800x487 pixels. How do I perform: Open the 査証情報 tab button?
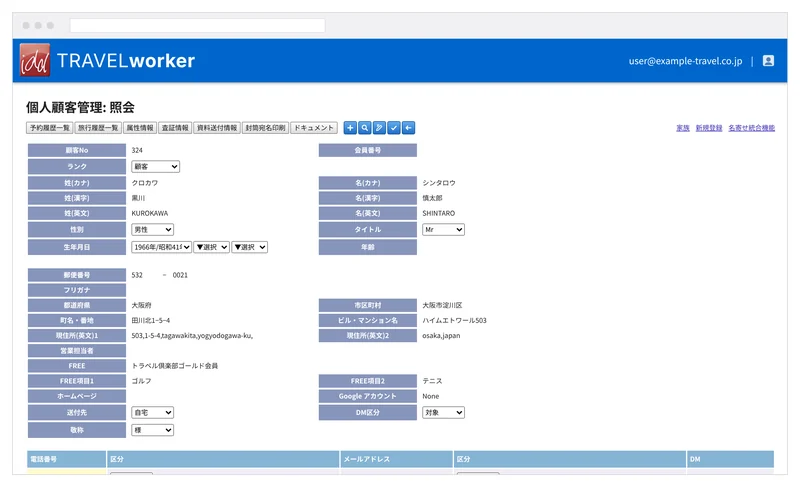tap(175, 128)
